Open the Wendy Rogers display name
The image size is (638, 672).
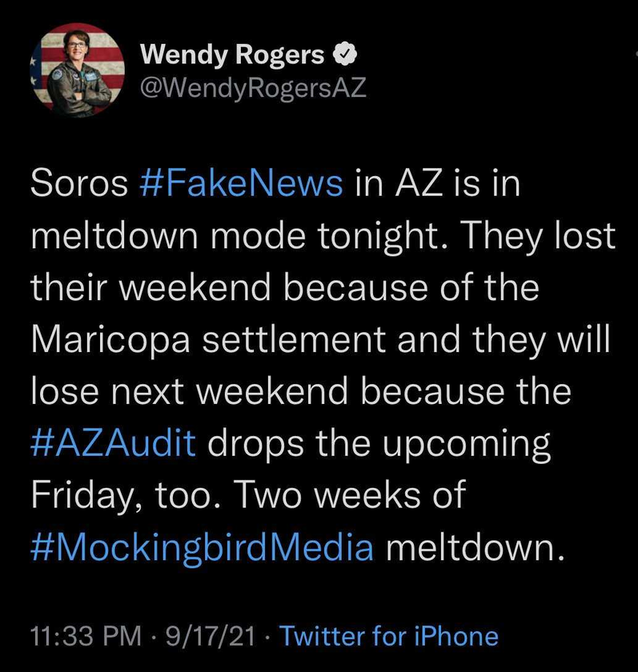[x=232, y=55]
